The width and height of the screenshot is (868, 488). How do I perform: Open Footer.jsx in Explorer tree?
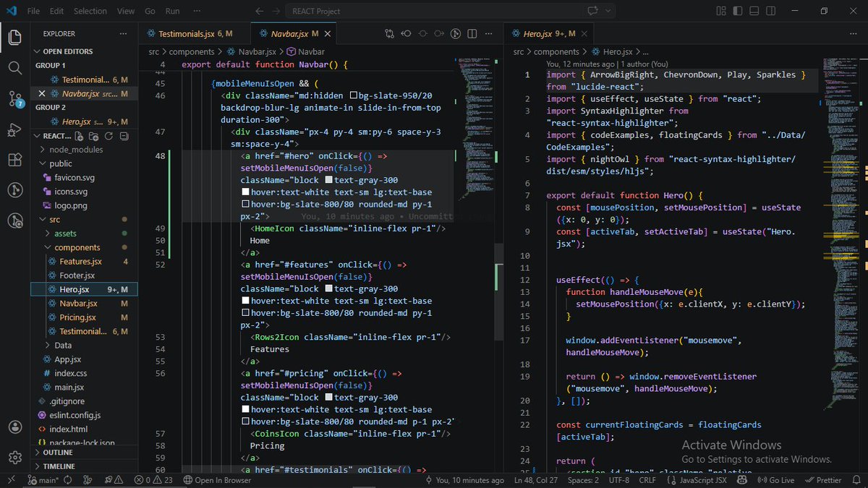click(77, 275)
